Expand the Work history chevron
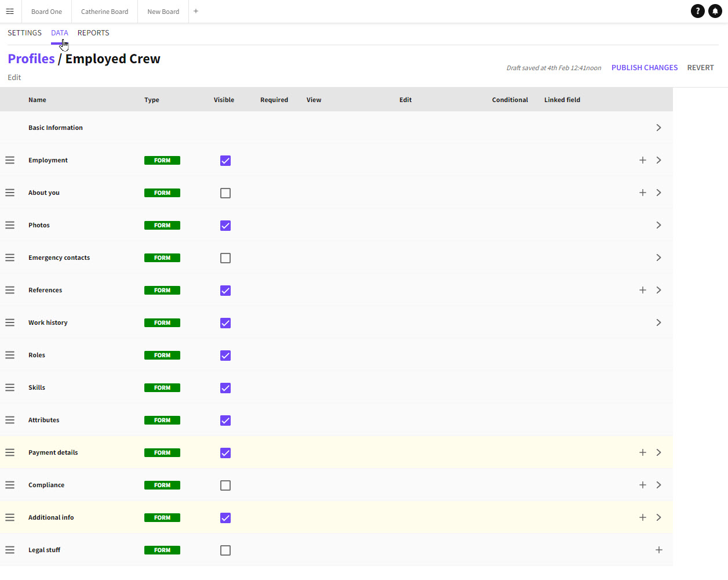Screen dimensions: 728x580 pos(658,322)
